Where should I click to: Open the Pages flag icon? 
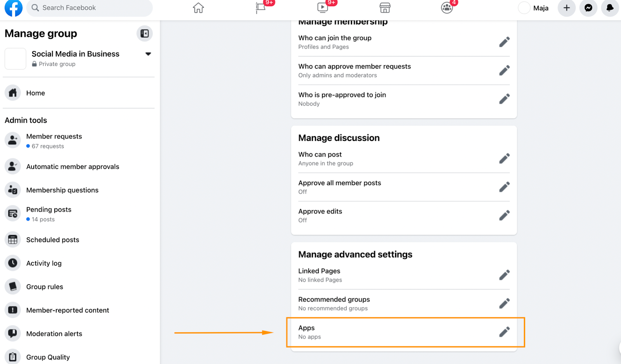pos(260,8)
